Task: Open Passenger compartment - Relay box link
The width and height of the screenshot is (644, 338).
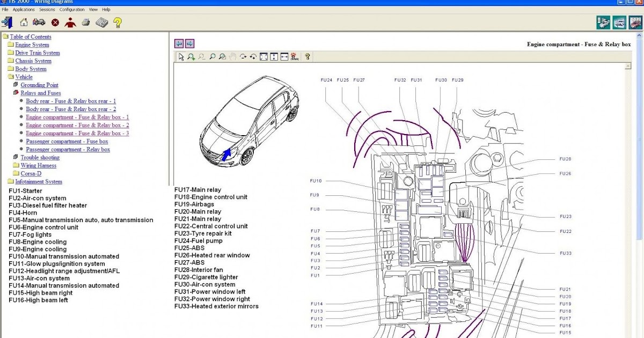Action: point(68,149)
